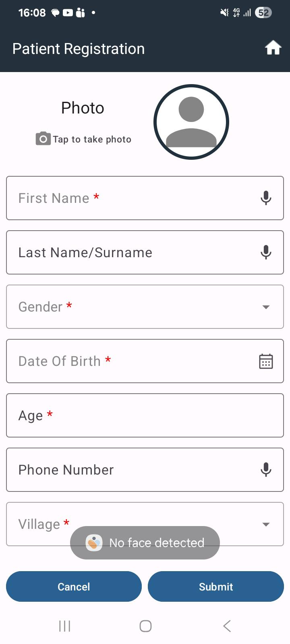
Task: Expand the Village dropdown arrow
Action: coord(266,524)
